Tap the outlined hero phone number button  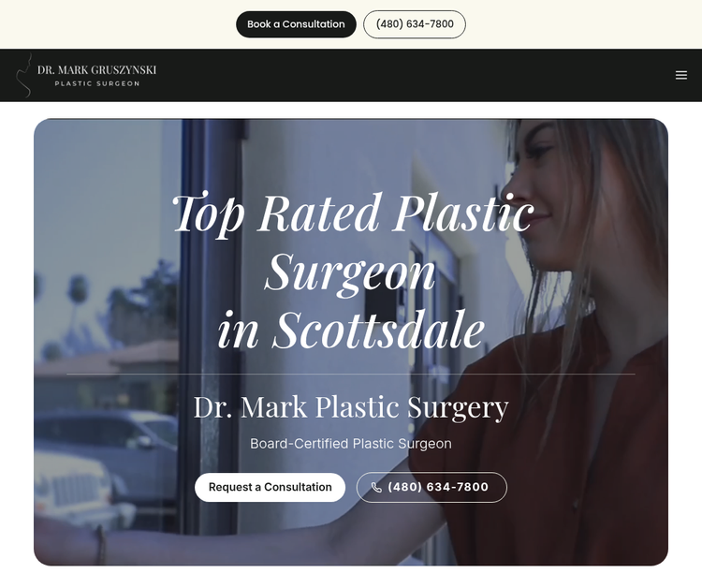431,487
